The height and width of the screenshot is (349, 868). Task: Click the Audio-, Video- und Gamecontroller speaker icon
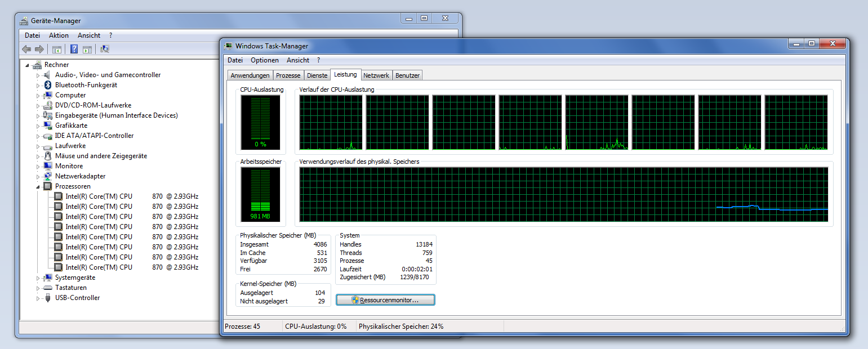[48, 75]
